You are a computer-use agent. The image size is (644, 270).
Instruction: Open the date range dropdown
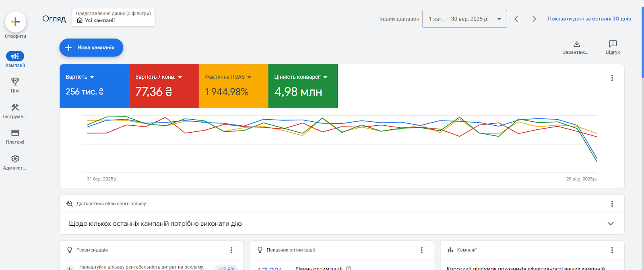(464, 19)
